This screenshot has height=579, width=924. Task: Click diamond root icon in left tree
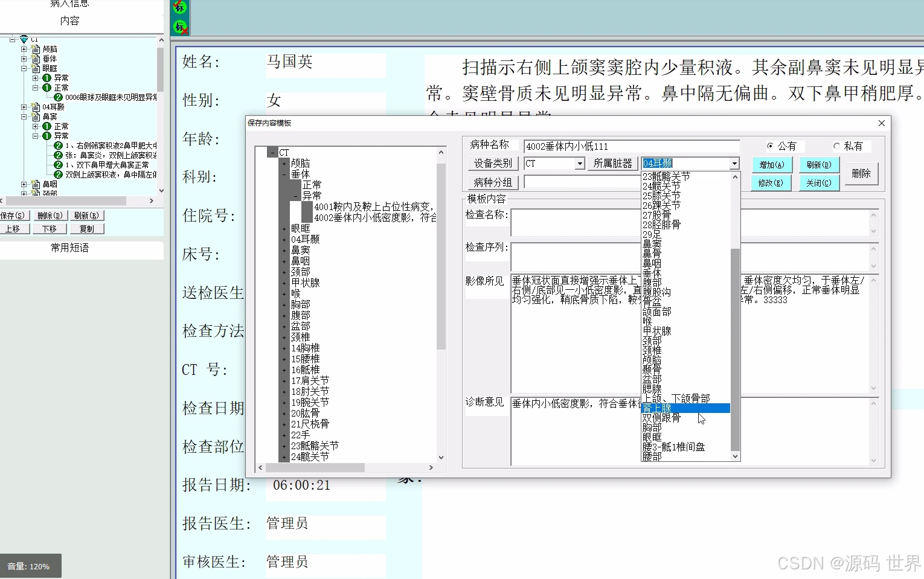pos(24,39)
